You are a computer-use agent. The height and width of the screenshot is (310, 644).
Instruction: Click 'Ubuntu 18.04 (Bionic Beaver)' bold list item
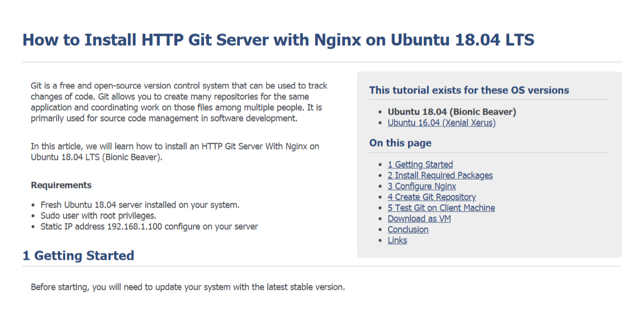pyautogui.click(x=451, y=112)
